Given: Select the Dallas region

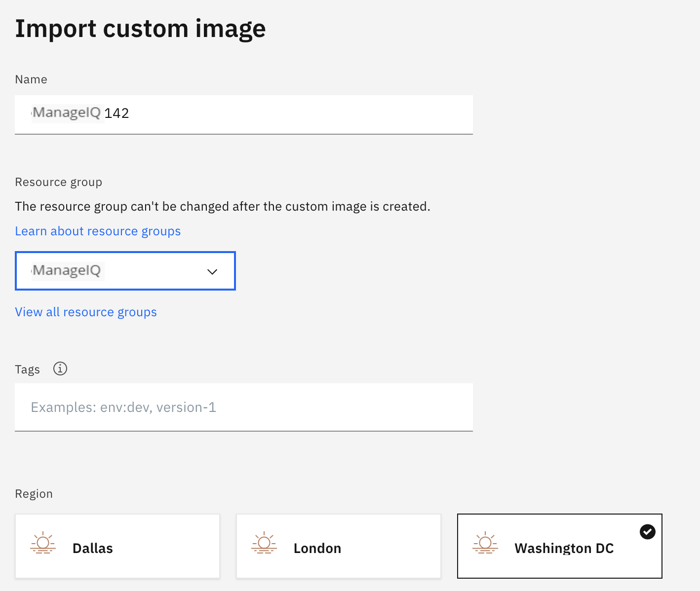Looking at the screenshot, I should pyautogui.click(x=117, y=546).
